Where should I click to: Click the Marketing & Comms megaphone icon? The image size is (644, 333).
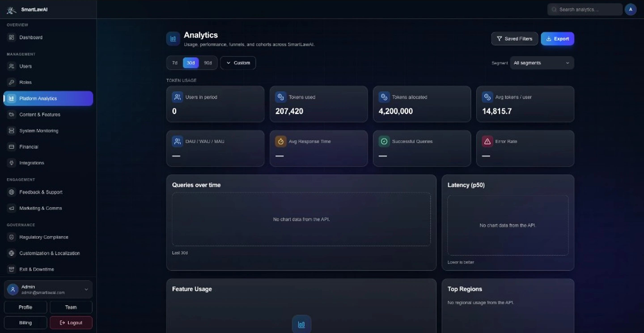tap(11, 208)
